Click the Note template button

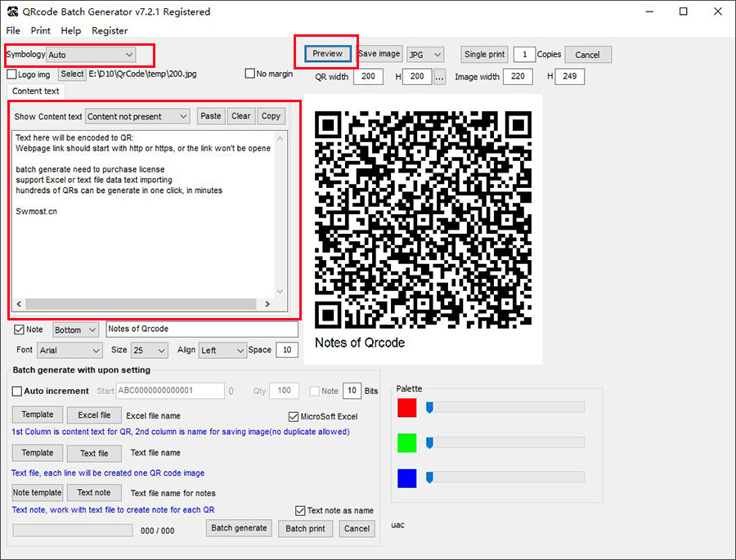tap(38, 492)
